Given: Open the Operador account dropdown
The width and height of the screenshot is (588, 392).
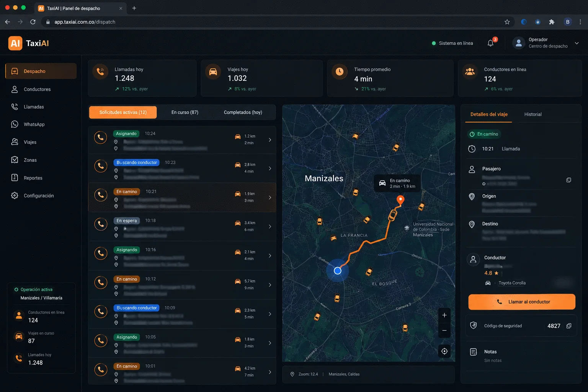Looking at the screenshot, I should point(577,43).
